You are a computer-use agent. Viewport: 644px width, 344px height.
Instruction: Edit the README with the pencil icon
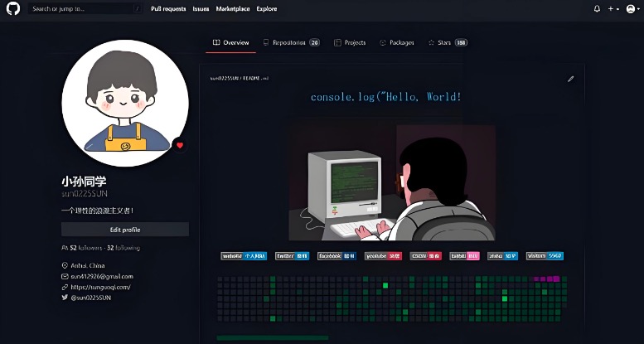[x=570, y=79]
